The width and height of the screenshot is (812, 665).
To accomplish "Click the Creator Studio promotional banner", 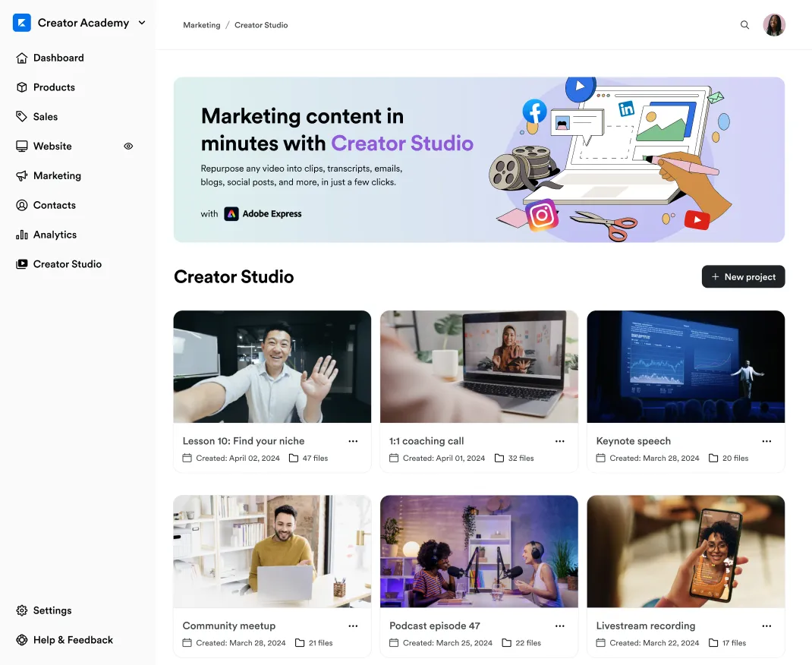I will (x=479, y=159).
